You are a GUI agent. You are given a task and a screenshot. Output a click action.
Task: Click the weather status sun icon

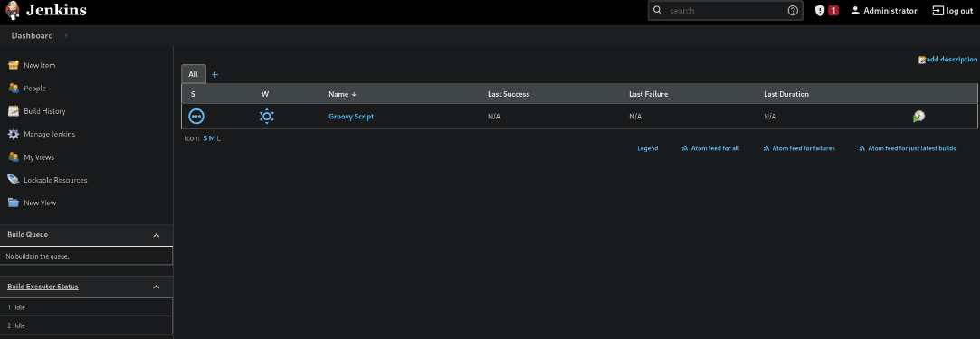click(267, 116)
